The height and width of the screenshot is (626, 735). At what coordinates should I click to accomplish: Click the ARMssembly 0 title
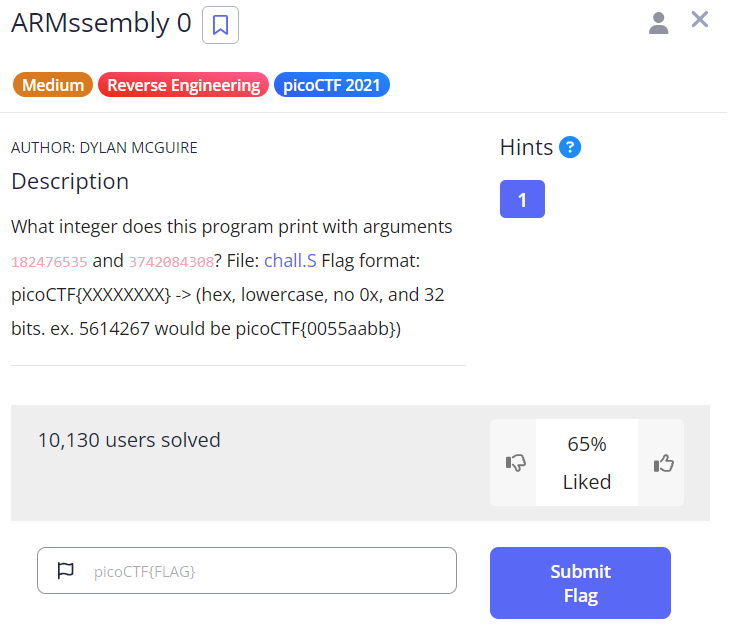(101, 24)
